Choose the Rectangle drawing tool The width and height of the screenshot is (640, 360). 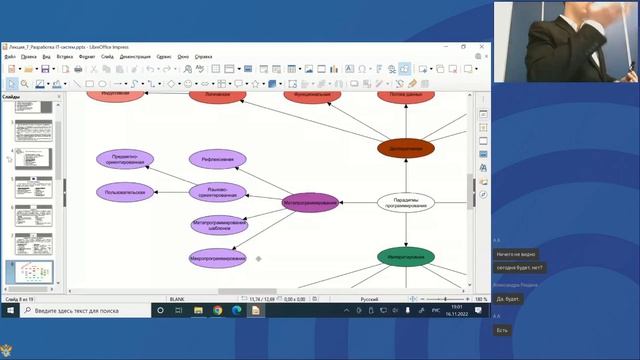89,84
